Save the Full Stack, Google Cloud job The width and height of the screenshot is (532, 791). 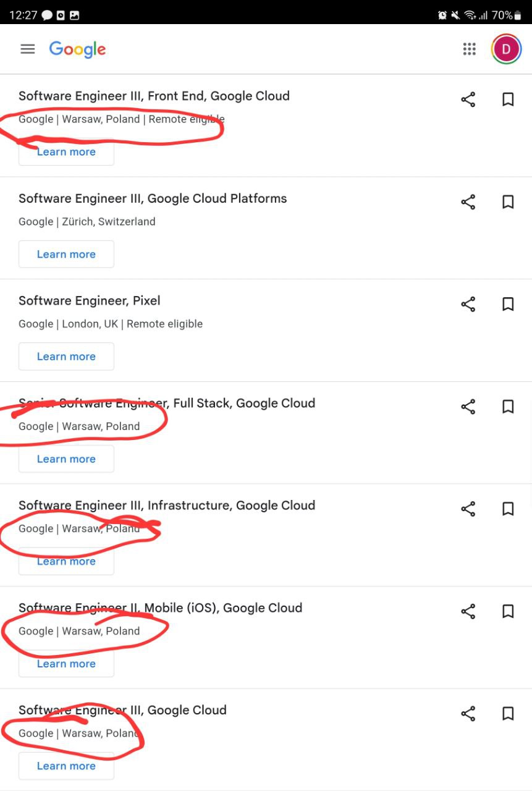point(508,407)
